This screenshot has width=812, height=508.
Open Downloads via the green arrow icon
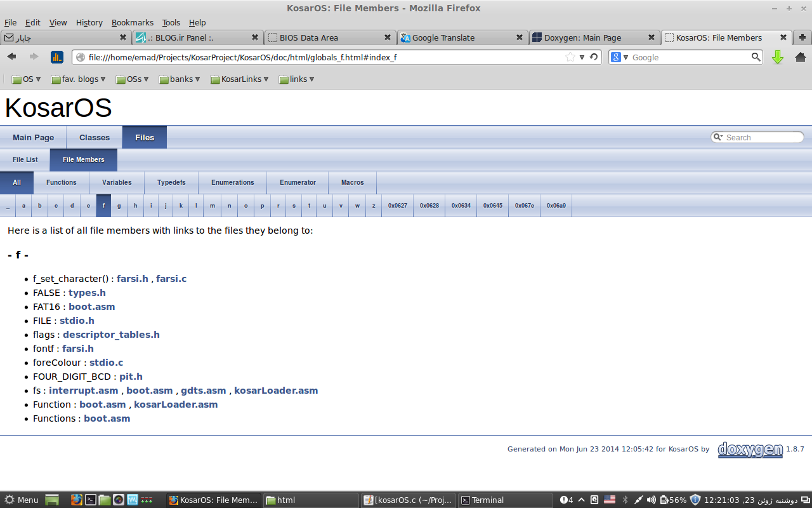coord(778,57)
